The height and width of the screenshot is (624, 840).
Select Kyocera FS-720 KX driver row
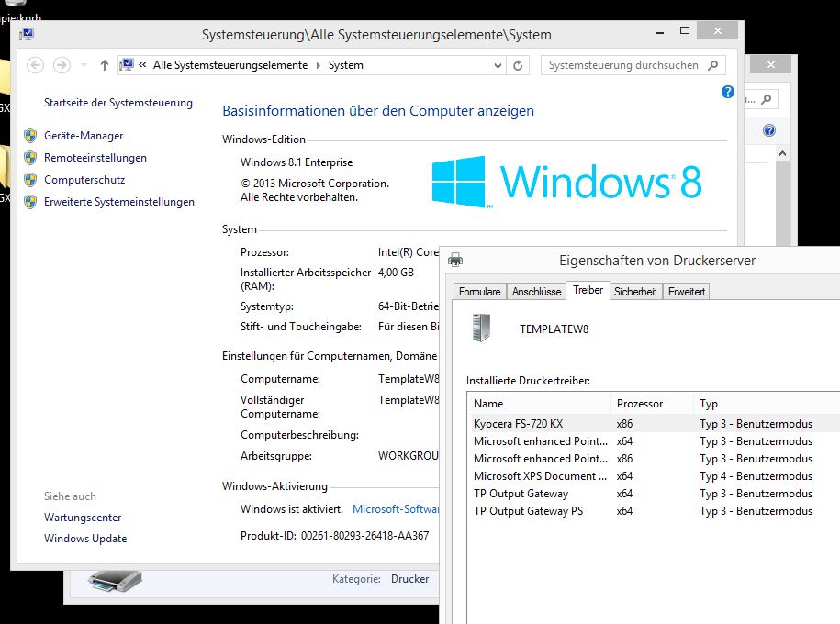point(655,423)
